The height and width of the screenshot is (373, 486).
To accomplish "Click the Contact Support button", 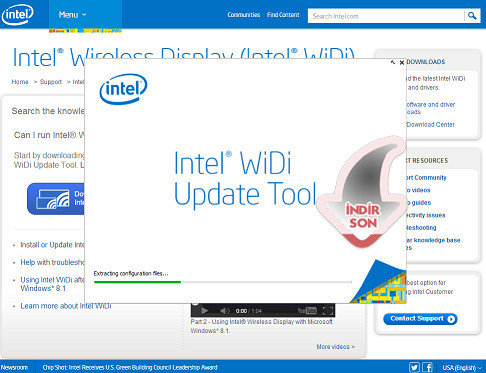I will (420, 319).
